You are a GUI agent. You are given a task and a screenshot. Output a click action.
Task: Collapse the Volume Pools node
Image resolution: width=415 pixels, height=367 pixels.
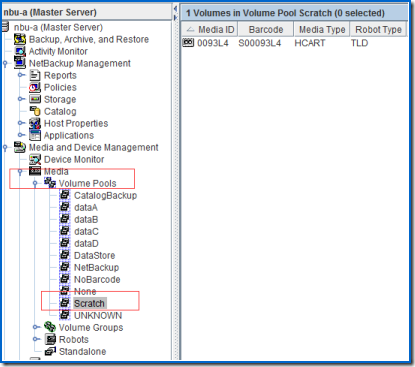(x=35, y=184)
